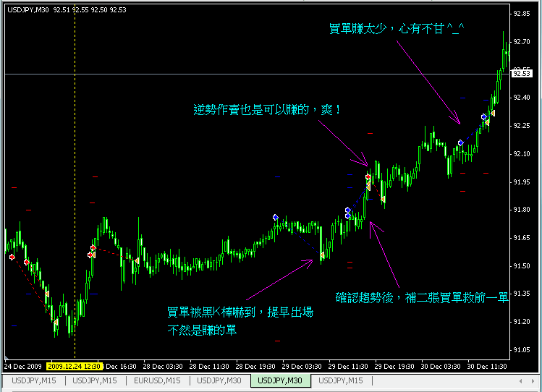This screenshot has width=542, height=392.
Task: Select the second USDJPY,M15 chart tab
Action: coord(95,380)
